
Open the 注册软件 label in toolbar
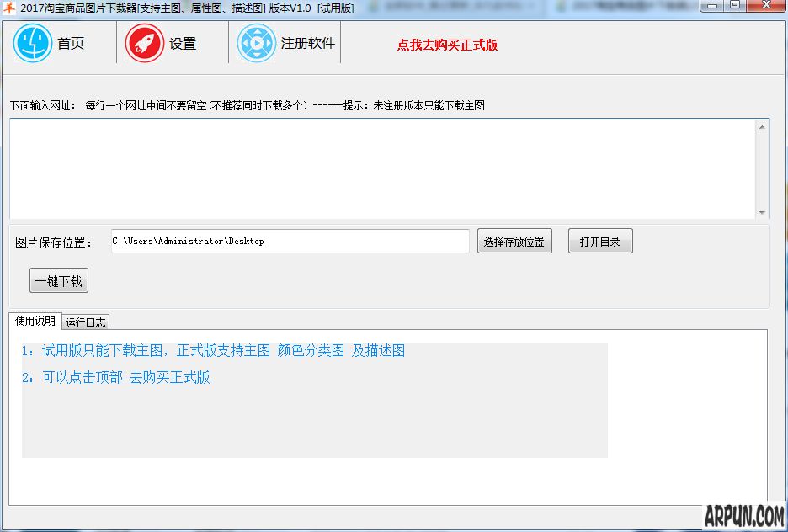click(x=308, y=43)
